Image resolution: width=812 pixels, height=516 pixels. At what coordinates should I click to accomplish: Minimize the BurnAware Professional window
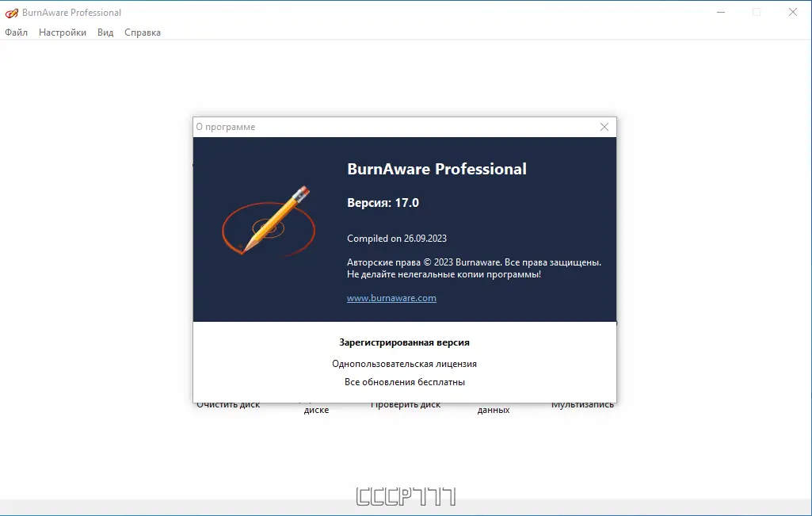coord(720,13)
